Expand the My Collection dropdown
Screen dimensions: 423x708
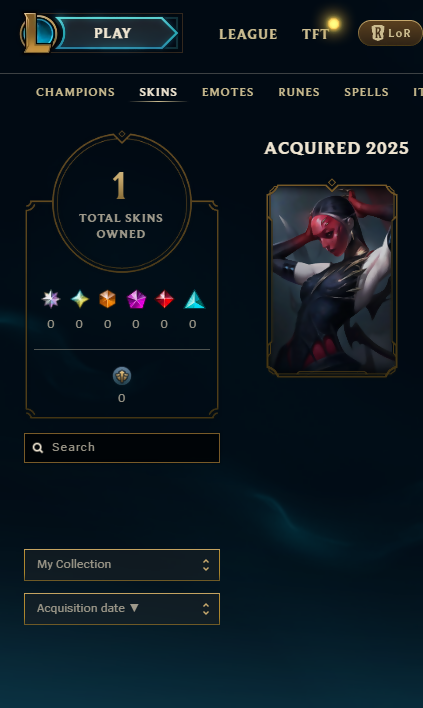[x=122, y=565]
